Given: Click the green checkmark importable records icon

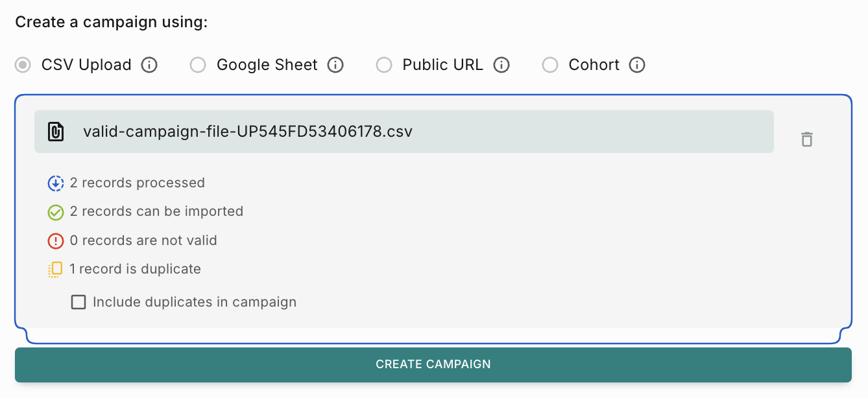Looking at the screenshot, I should 56,212.
